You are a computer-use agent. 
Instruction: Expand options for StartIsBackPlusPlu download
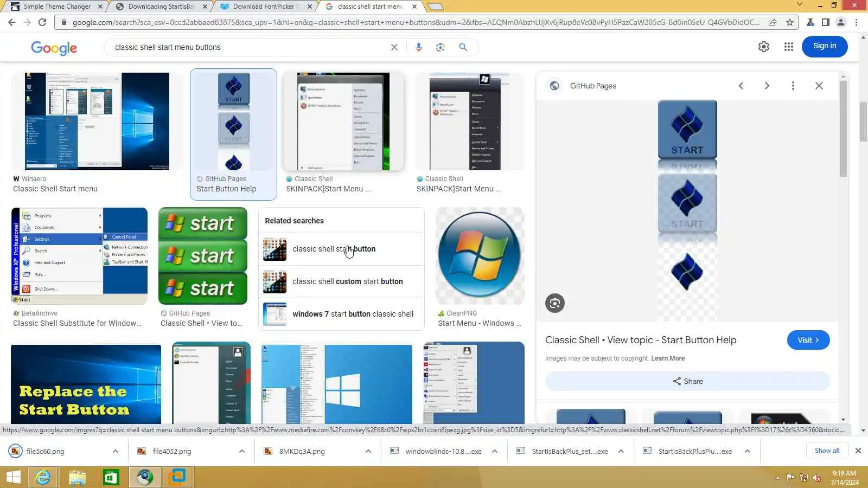coord(748,451)
